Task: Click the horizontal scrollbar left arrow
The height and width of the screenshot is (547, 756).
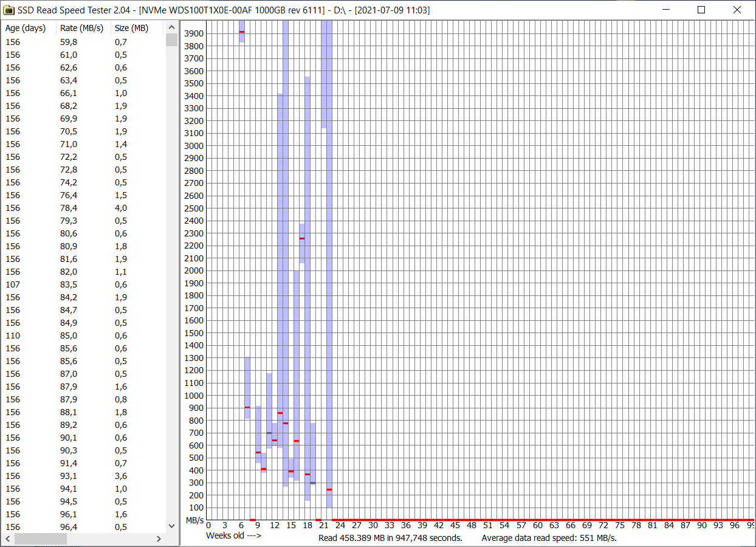Action: click(x=8, y=538)
